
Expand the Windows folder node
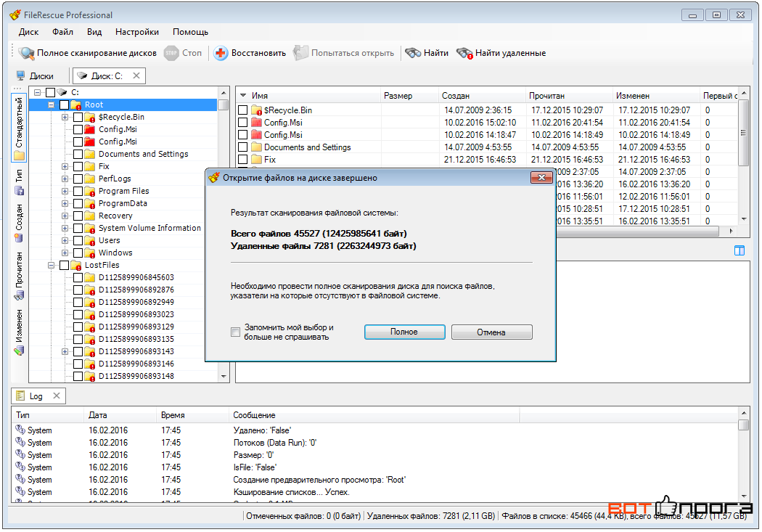point(65,253)
